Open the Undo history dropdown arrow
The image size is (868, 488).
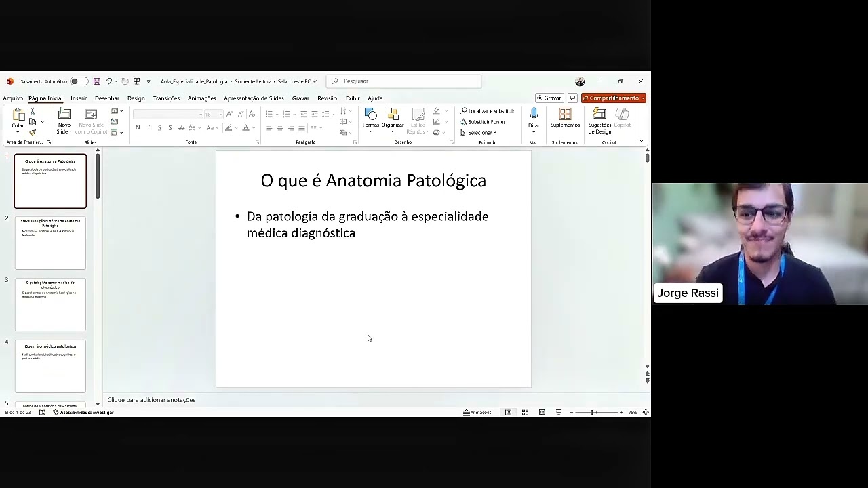(x=116, y=81)
